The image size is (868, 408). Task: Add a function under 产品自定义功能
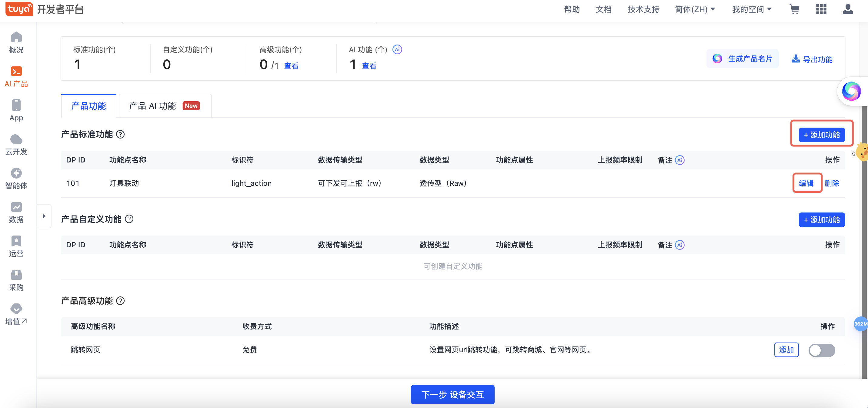tap(822, 220)
